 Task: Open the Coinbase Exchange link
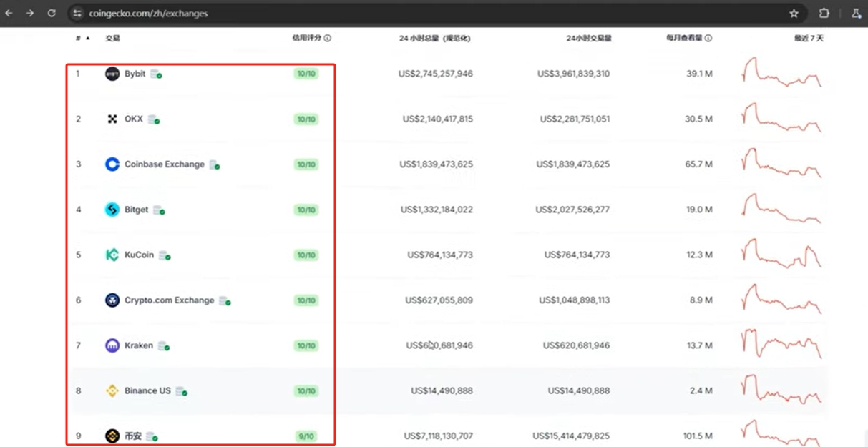point(165,164)
